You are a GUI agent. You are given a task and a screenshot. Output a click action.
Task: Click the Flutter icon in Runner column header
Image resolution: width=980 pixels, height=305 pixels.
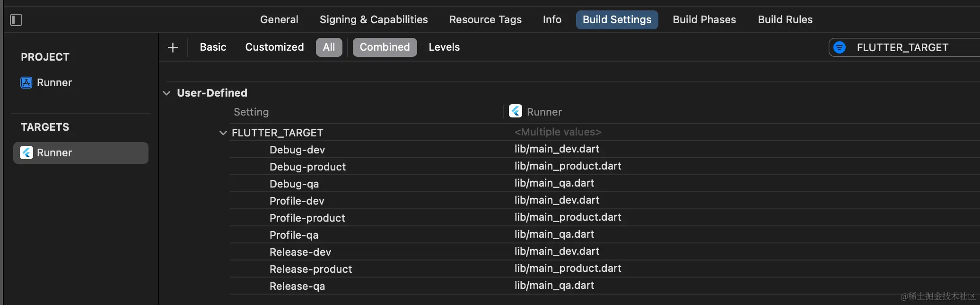tap(515, 111)
